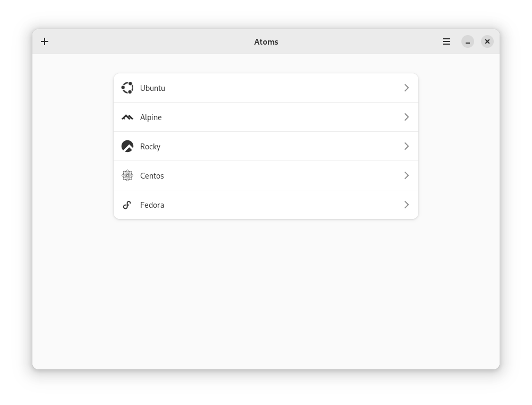This screenshot has height=405, width=532.
Task: Click the CentOS logo icon
Action: (x=127, y=175)
